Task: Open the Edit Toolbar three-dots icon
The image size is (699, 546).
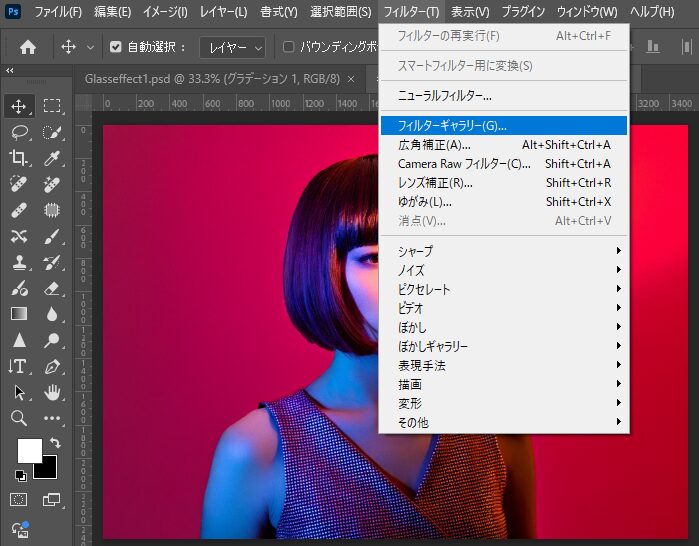Action: tap(52, 418)
